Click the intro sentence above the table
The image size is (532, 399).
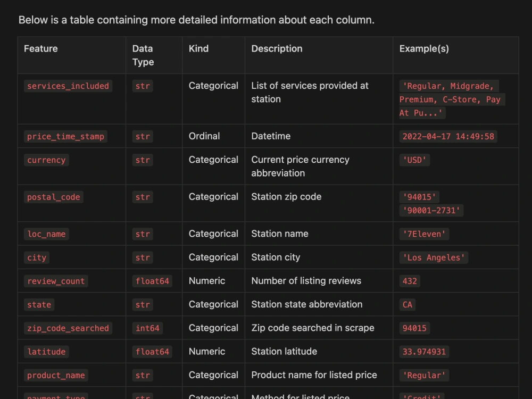coord(196,20)
